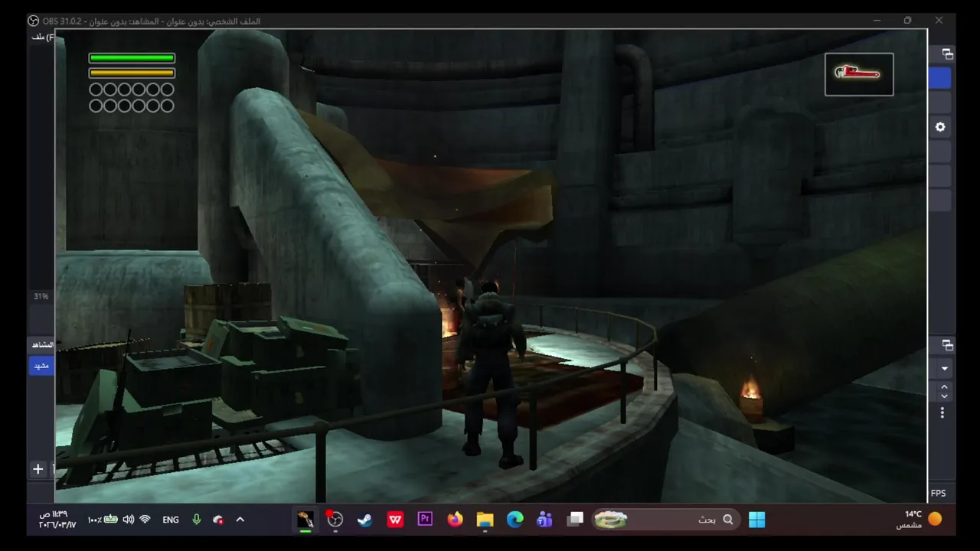Decrease transition duration with down arrow
The height and width of the screenshot is (551, 980).
coord(944,396)
